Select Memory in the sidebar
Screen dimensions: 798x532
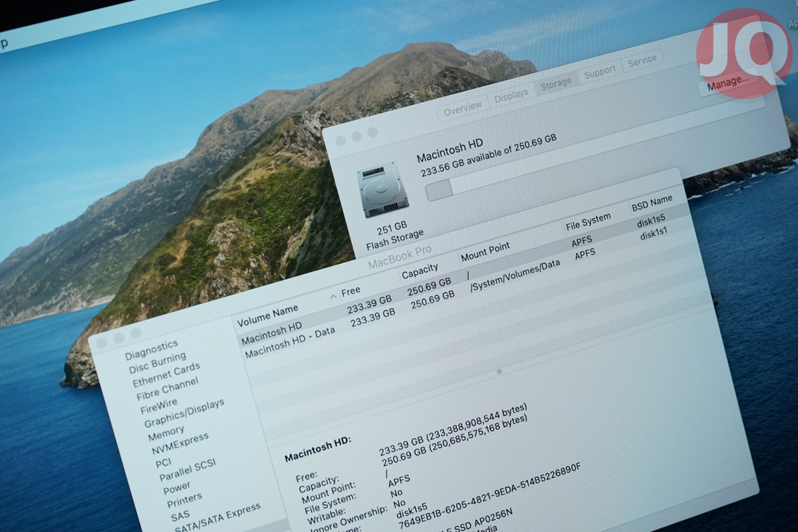click(x=166, y=435)
